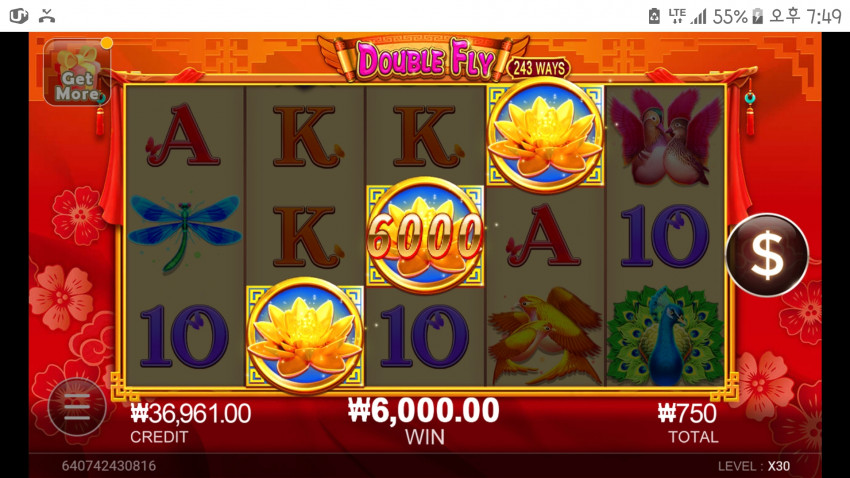Tap the golden lotus in second reel
The width and height of the screenshot is (850, 478).
pyautogui.click(x=305, y=335)
